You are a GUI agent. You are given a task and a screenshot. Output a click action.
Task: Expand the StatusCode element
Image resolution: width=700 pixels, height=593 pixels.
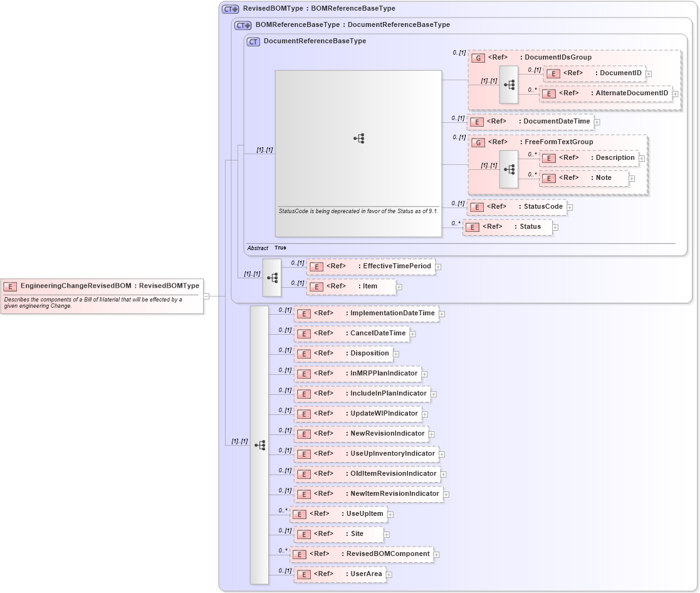(x=569, y=207)
